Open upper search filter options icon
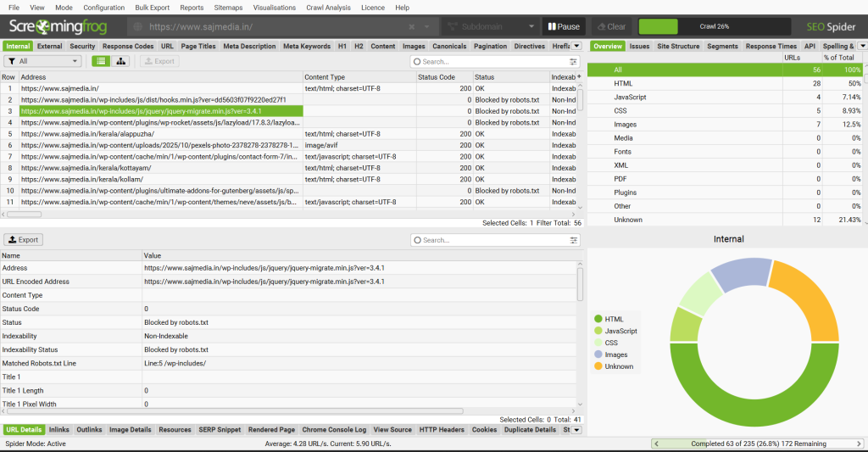 (x=573, y=62)
